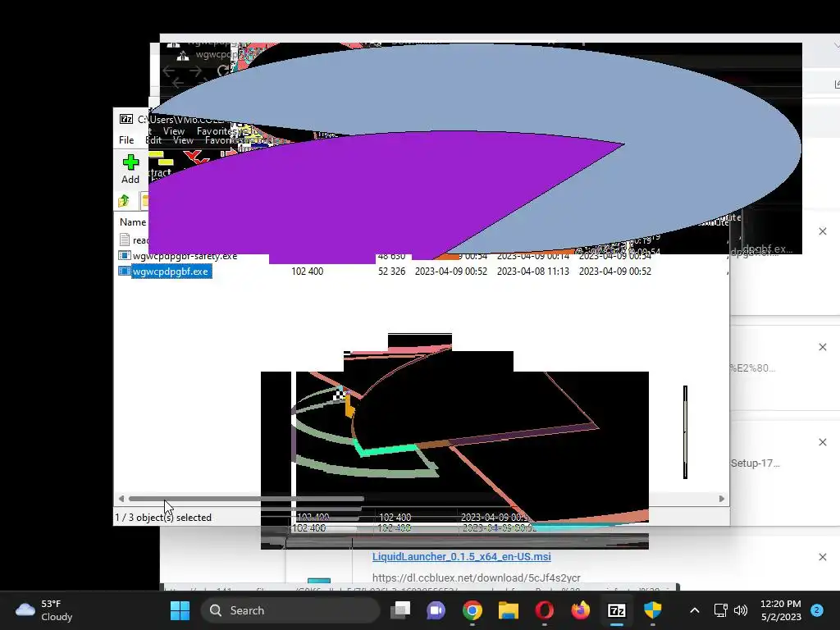The width and height of the screenshot is (840, 630).
Task: Sort by the Name column header
Action: [x=132, y=221]
